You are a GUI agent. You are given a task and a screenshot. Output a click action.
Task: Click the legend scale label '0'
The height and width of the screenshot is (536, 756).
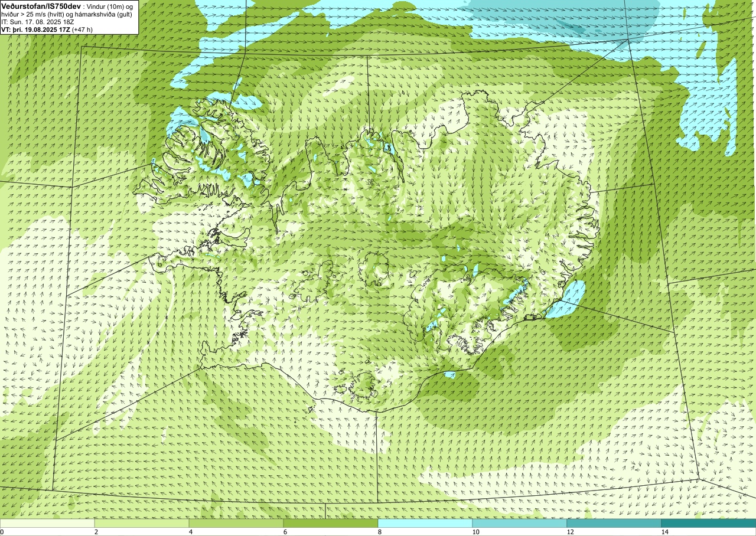point(2,532)
